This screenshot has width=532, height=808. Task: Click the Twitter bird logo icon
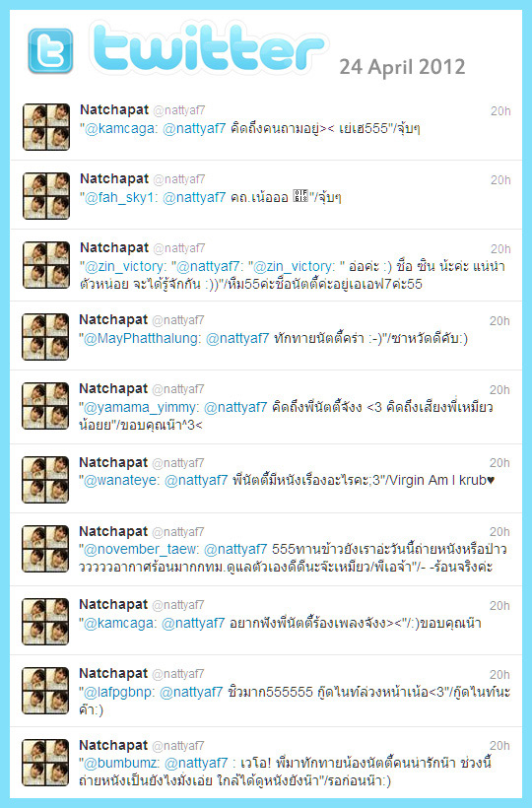pyautogui.click(x=50, y=50)
